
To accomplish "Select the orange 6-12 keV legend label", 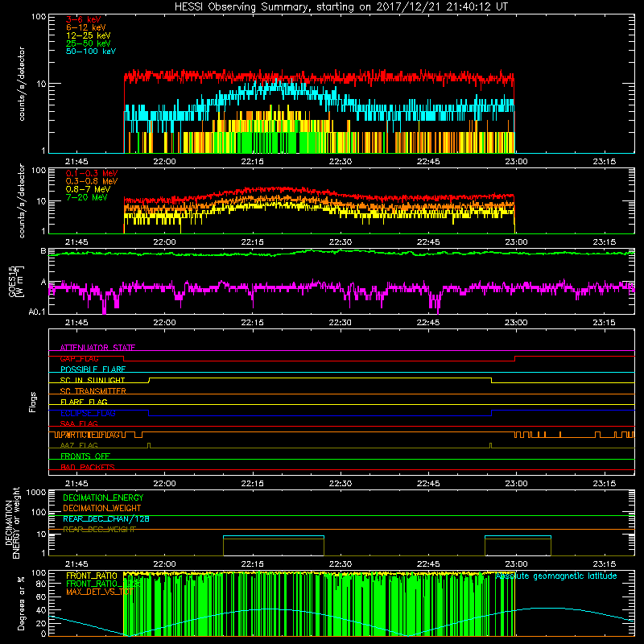I will (x=86, y=27).
